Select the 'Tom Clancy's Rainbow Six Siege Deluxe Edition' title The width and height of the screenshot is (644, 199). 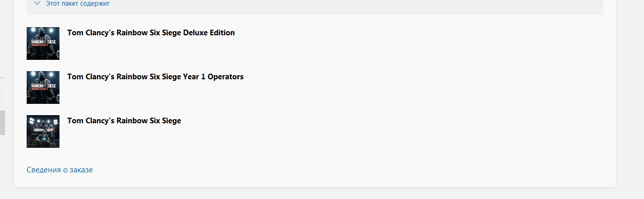[x=151, y=33]
